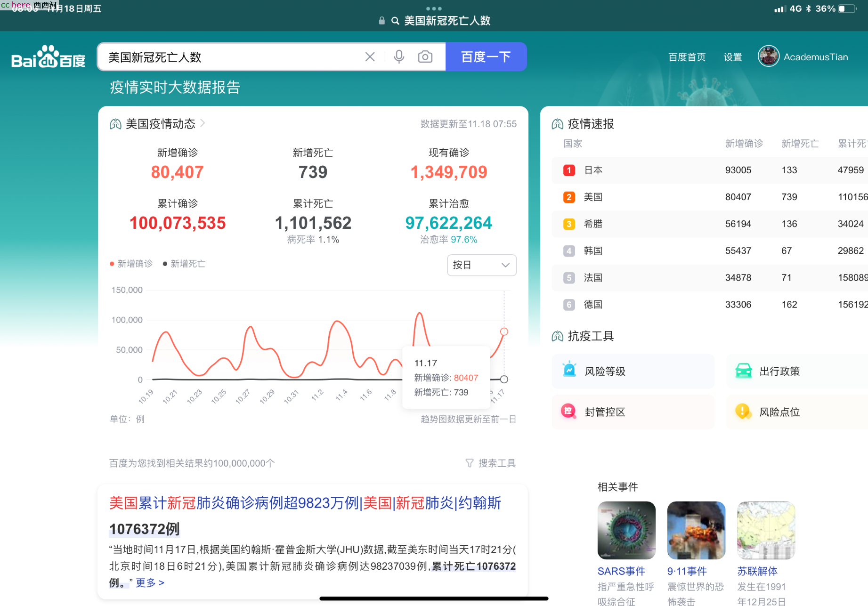
Task: Click the 累计治愈 value 97,622,264
Action: (448, 223)
